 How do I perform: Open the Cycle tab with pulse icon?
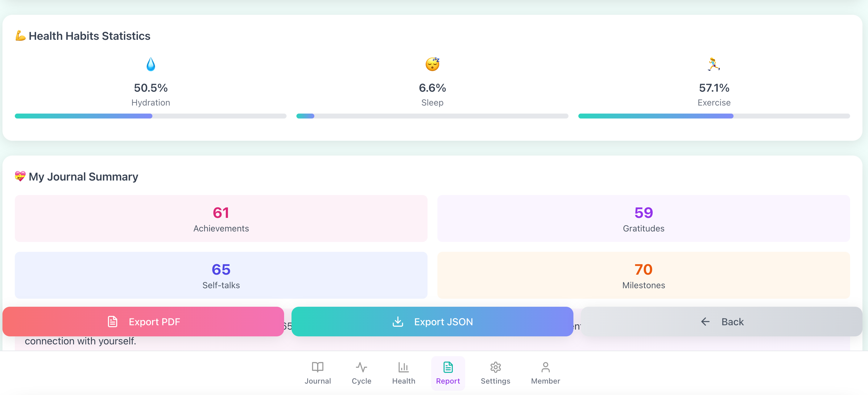point(361,373)
